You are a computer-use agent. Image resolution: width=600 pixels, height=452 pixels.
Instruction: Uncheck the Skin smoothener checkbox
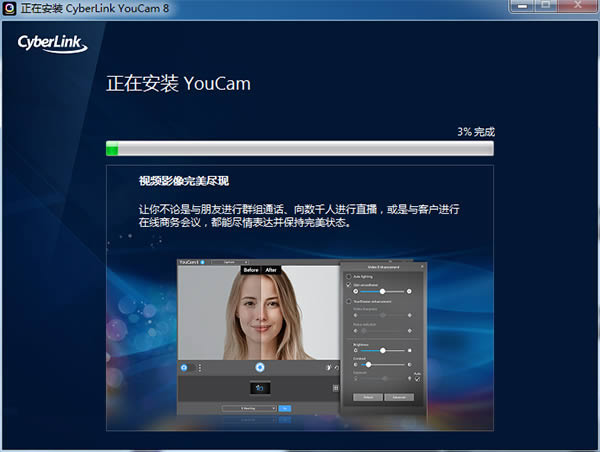[349, 285]
